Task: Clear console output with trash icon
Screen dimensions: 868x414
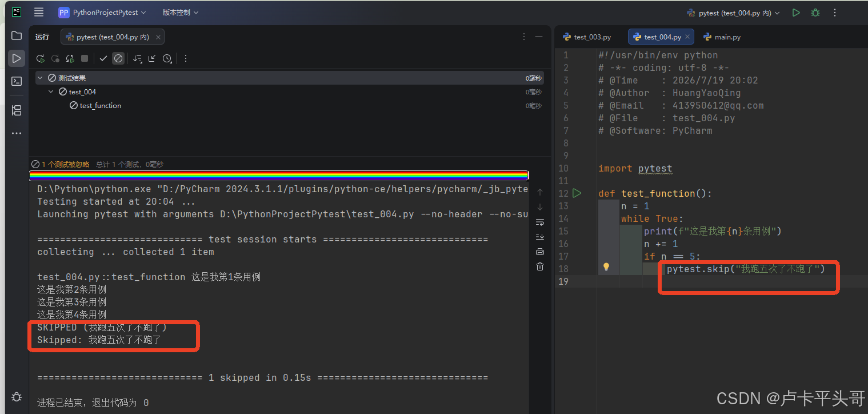Action: [x=540, y=266]
